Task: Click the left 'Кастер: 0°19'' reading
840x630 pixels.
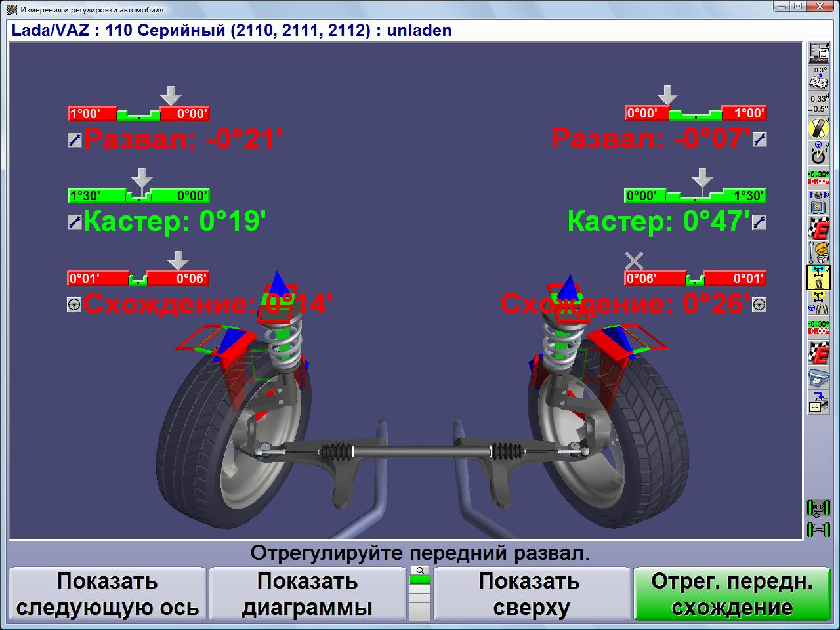Action: pyautogui.click(x=175, y=222)
